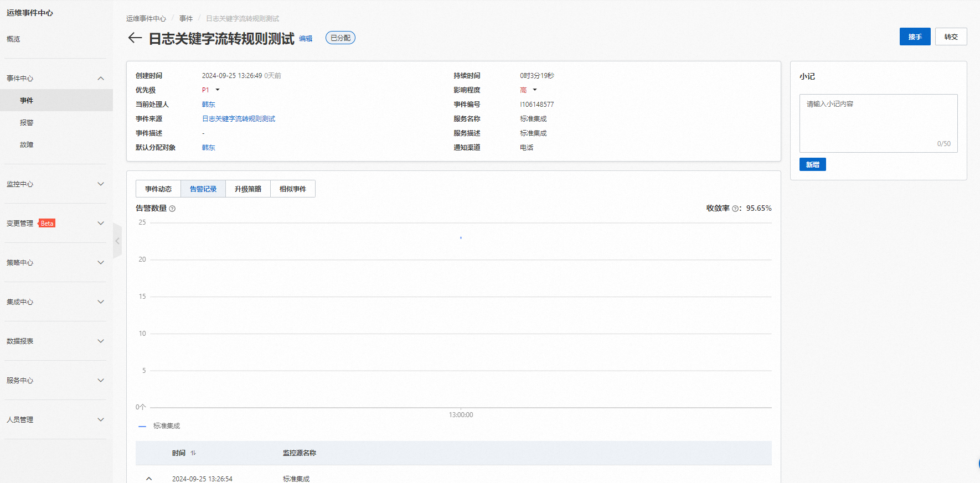
Task: Switch to the 事件动态 tab
Action: (x=158, y=189)
